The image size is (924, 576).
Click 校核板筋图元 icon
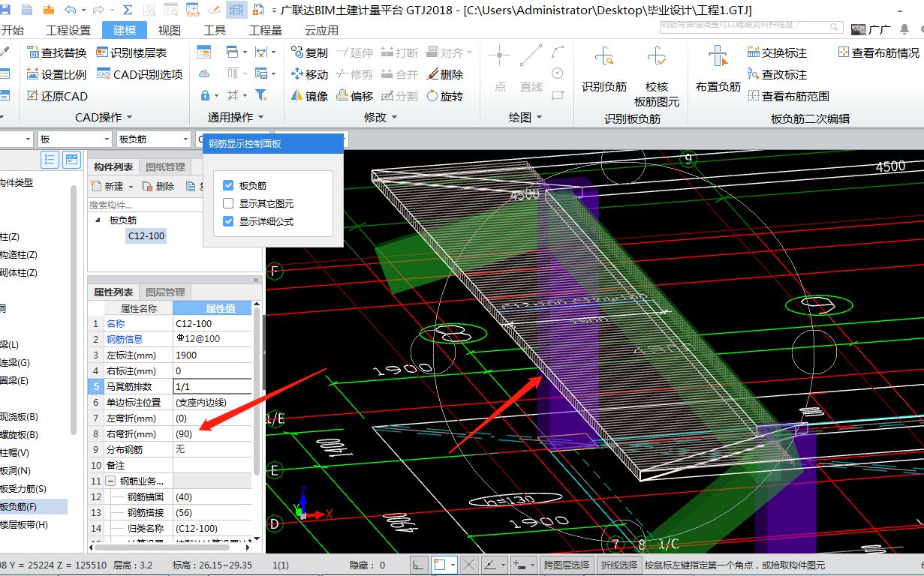(657, 75)
